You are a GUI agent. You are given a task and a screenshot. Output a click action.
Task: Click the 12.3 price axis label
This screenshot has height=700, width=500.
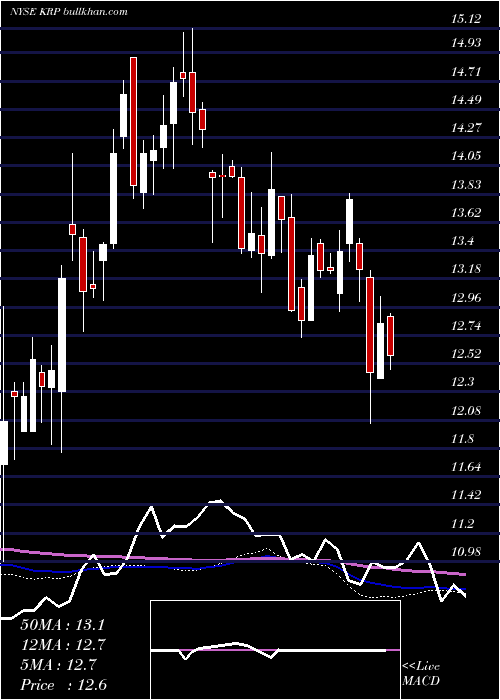coord(463,382)
